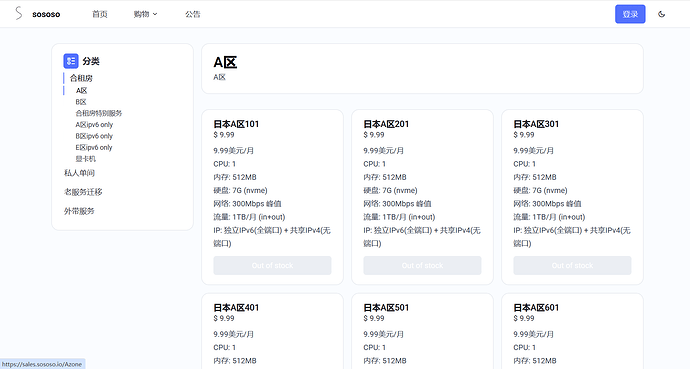690x369 pixels.
Task: Click the 日本A区201 product title
Action: 386,124
